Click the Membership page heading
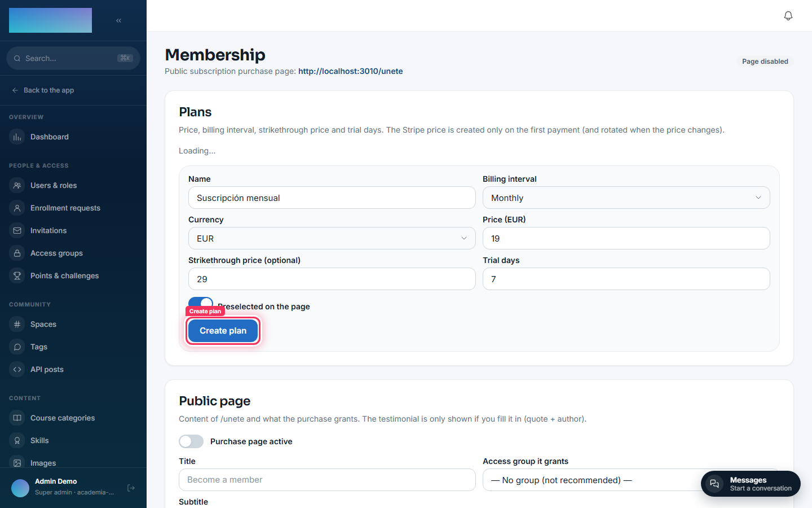 coord(215,55)
